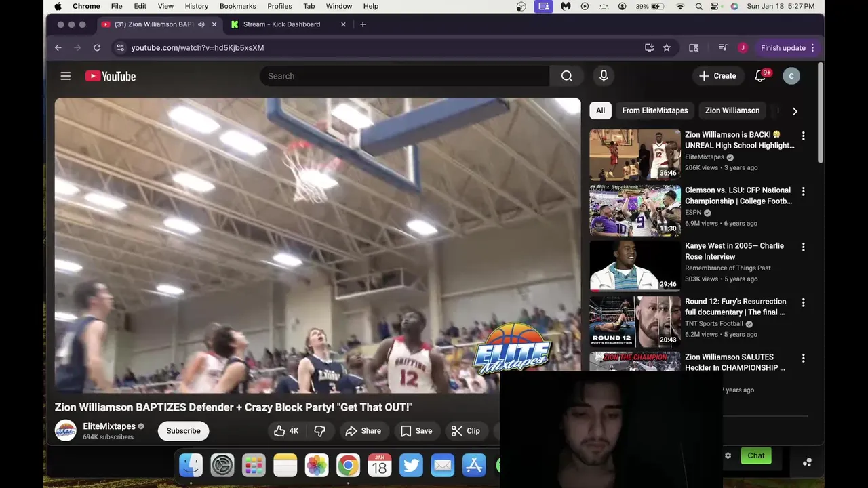Open Launchpad from the Dock
The height and width of the screenshot is (488, 868).
[254, 466]
